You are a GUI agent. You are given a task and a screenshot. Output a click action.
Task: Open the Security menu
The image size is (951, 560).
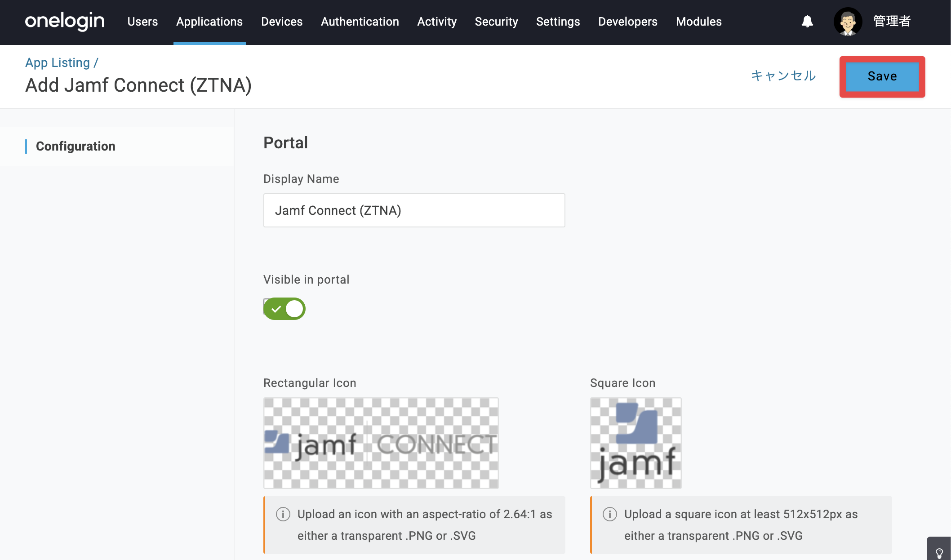pos(496,22)
